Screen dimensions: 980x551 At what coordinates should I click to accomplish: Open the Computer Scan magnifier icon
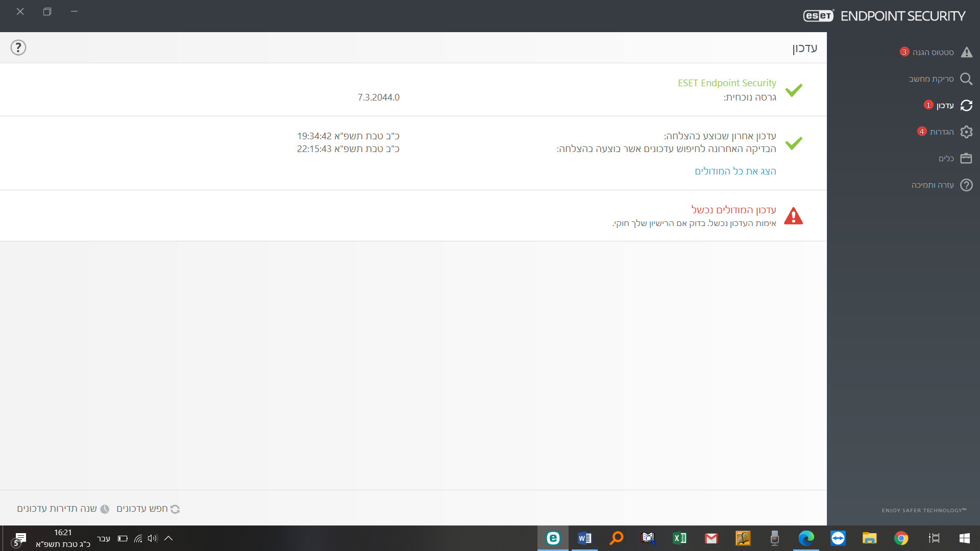(x=966, y=79)
